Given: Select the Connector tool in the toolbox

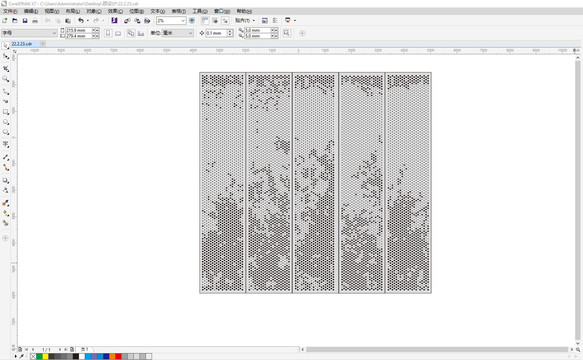Looking at the screenshot, I should click(6, 168).
